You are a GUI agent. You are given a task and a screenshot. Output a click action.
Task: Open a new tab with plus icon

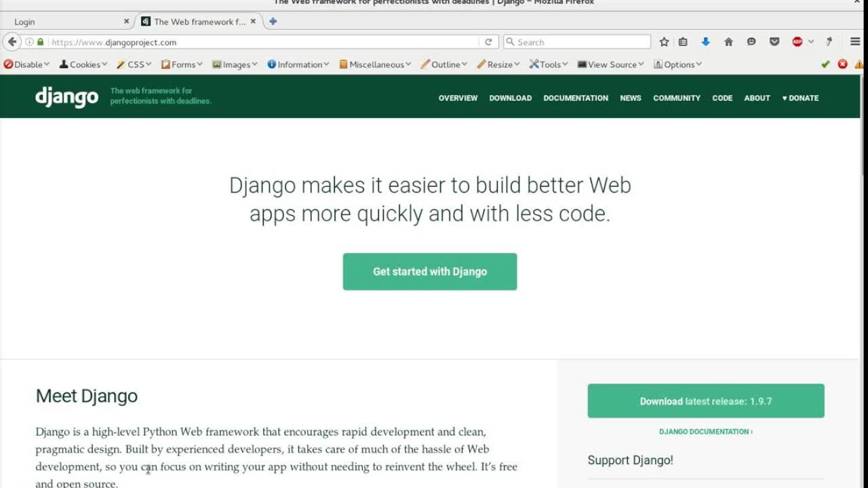(273, 22)
